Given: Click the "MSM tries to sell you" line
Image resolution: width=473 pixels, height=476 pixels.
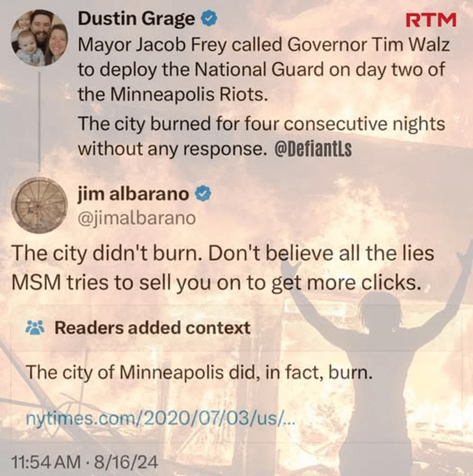Looking at the screenshot, I should coord(217,283).
